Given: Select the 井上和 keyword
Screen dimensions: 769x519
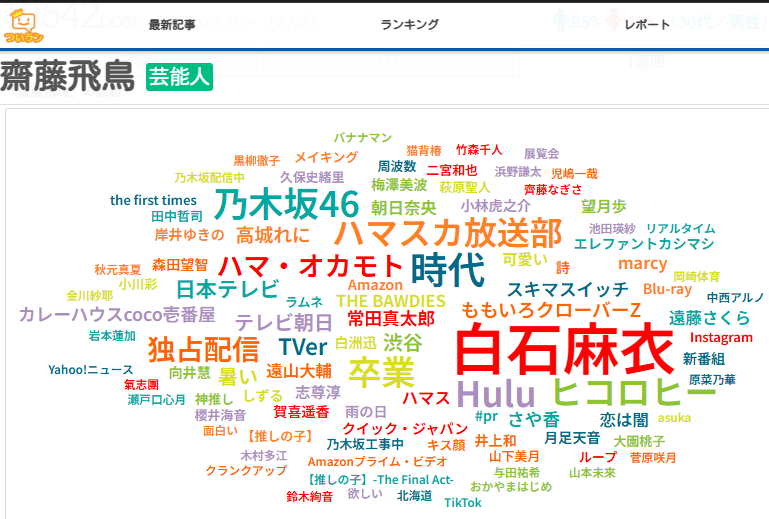Looking at the screenshot, I should tap(495, 441).
